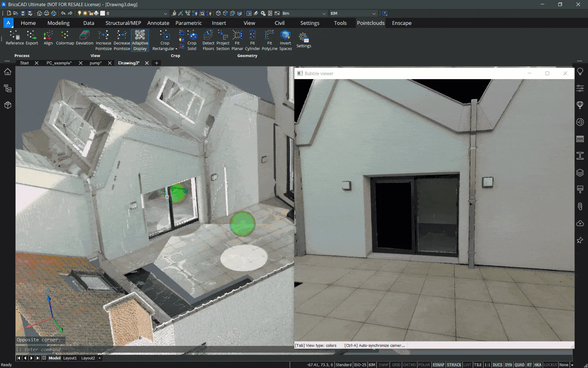The image size is (588, 368).
Task: Switch to the Structural/MEP ribbon tab
Action: tap(123, 23)
